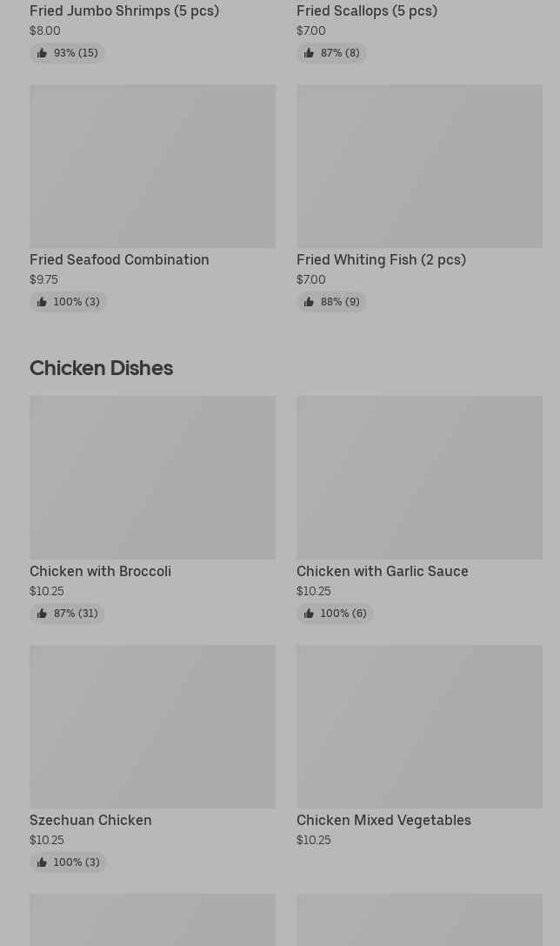
Task: Click the 100% (6) rating badge
Action: (336, 614)
